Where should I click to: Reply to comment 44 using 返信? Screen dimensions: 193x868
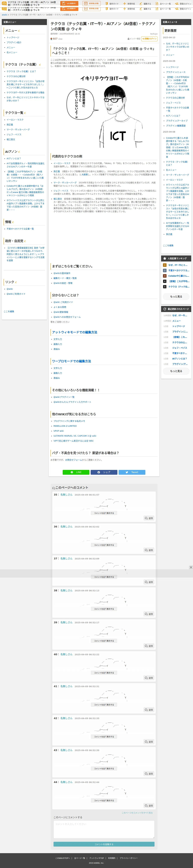(x=149, y=806)
